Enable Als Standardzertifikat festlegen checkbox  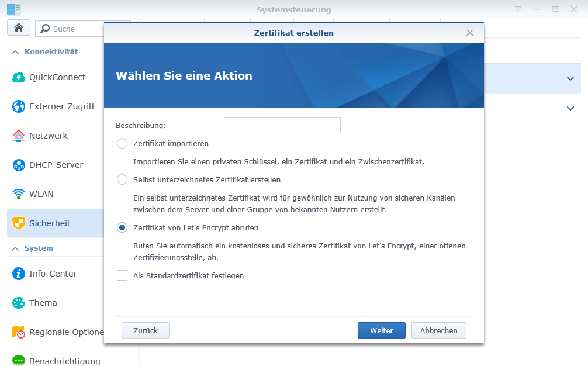122,275
